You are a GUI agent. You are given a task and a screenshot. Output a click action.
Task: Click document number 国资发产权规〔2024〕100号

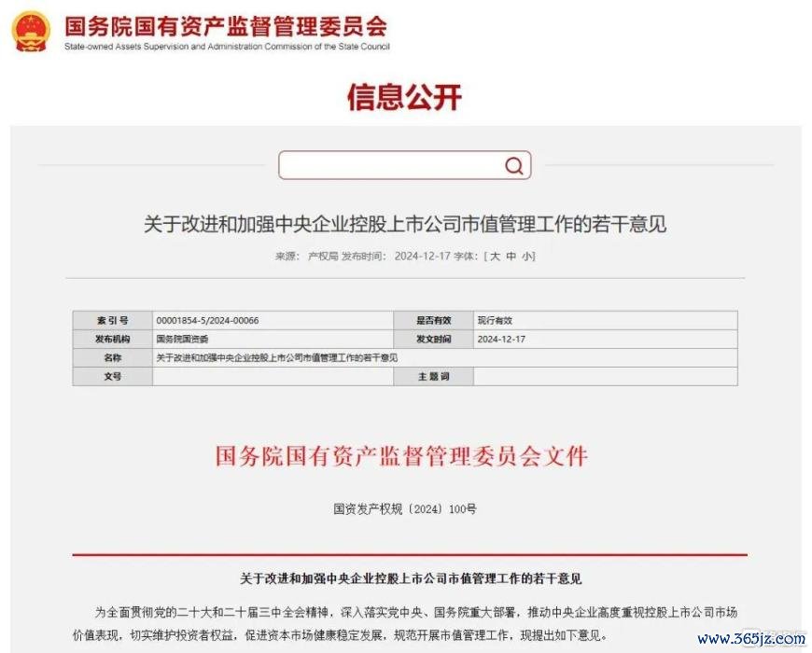(x=404, y=509)
